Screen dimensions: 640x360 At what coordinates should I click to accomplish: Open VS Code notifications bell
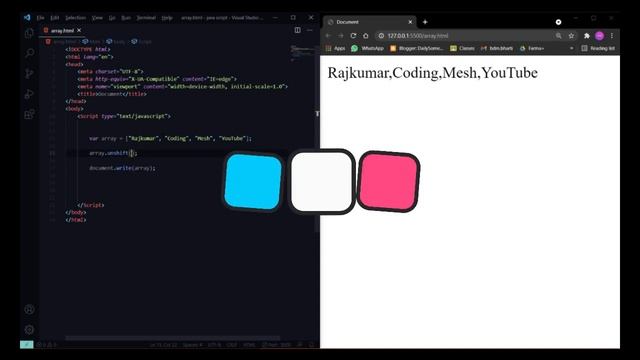click(x=311, y=345)
